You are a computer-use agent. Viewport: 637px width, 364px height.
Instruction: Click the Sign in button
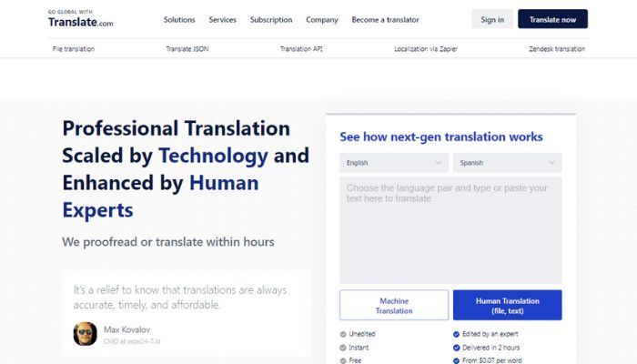point(492,19)
